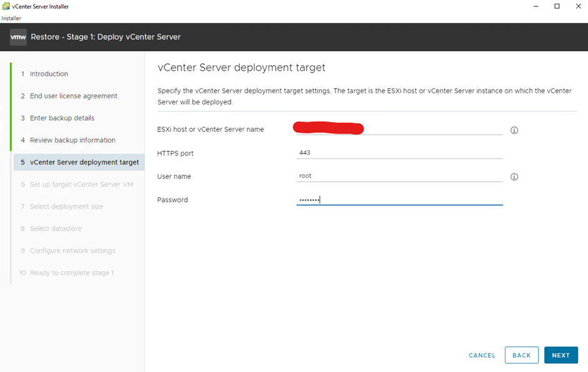This screenshot has width=588, height=372.
Task: Click the vCenter Server Installer title bar icon
Action: coord(6,6)
